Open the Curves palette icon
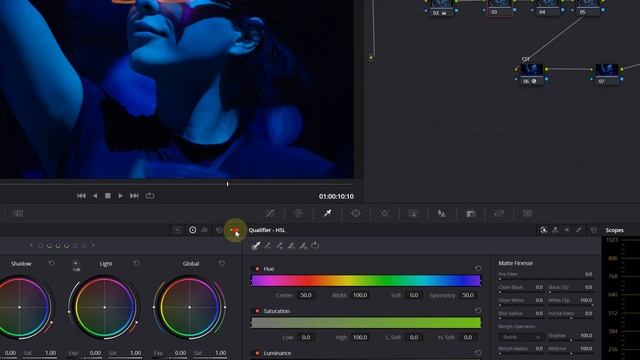The image size is (640, 360). 270,213
